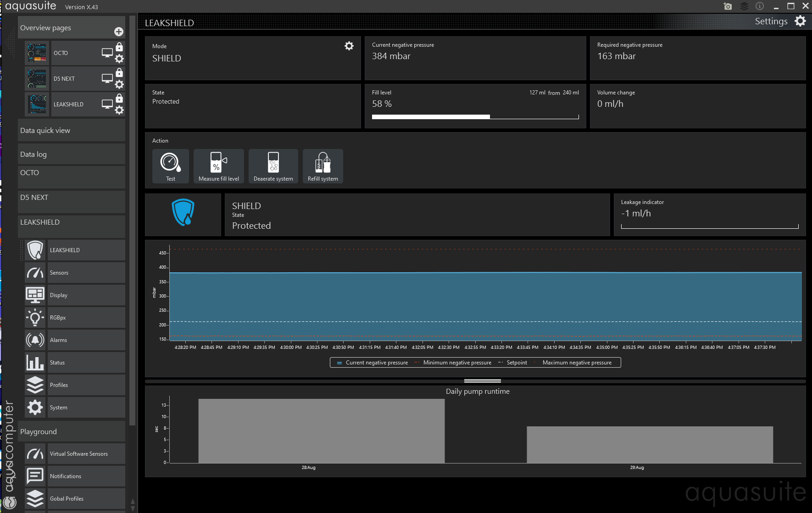Screen dimensions: 812x513
Task: Start the Refill system action
Action: 323,166
